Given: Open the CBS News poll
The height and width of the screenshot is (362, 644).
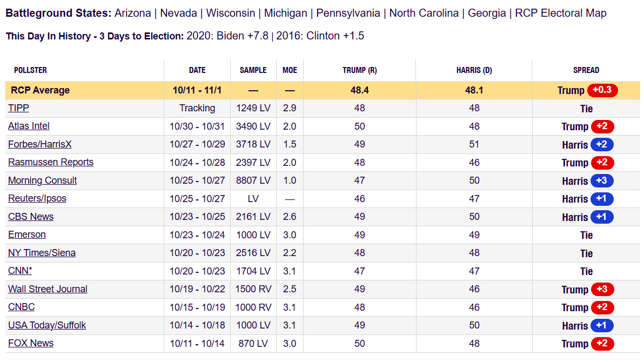Looking at the screenshot, I should (31, 217).
